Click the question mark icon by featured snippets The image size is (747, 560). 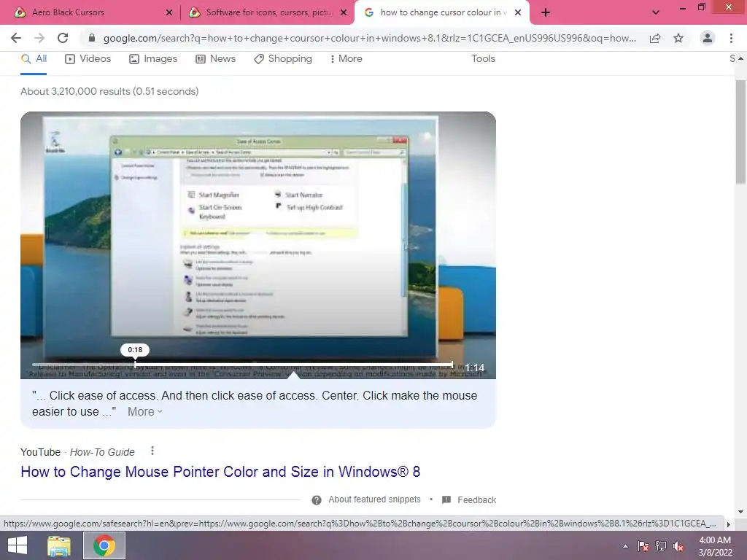(317, 500)
